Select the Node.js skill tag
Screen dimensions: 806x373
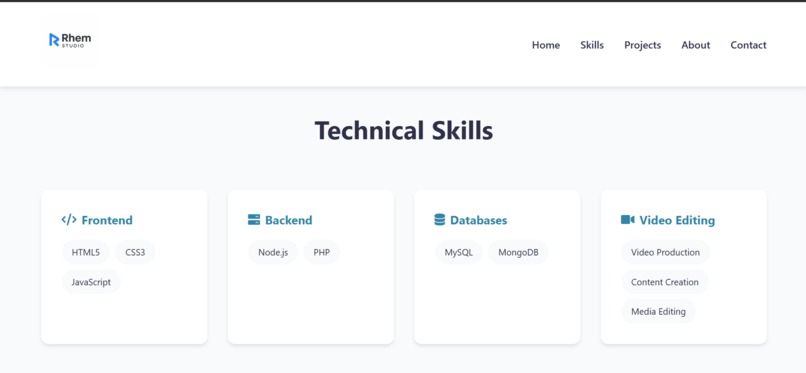pos(273,252)
